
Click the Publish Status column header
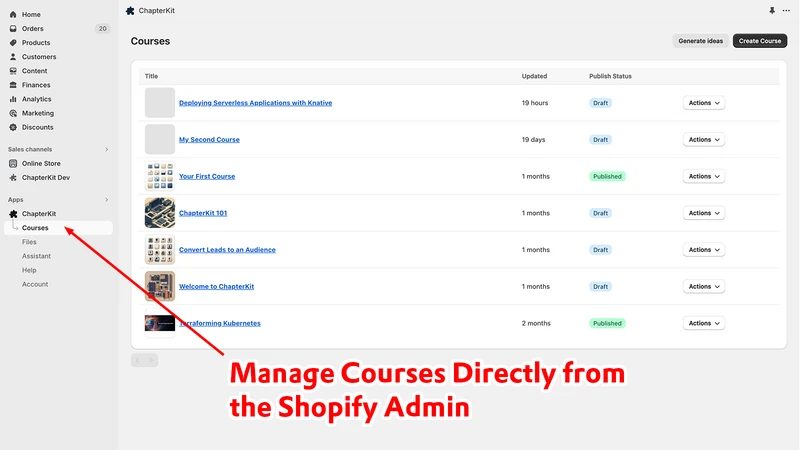610,77
